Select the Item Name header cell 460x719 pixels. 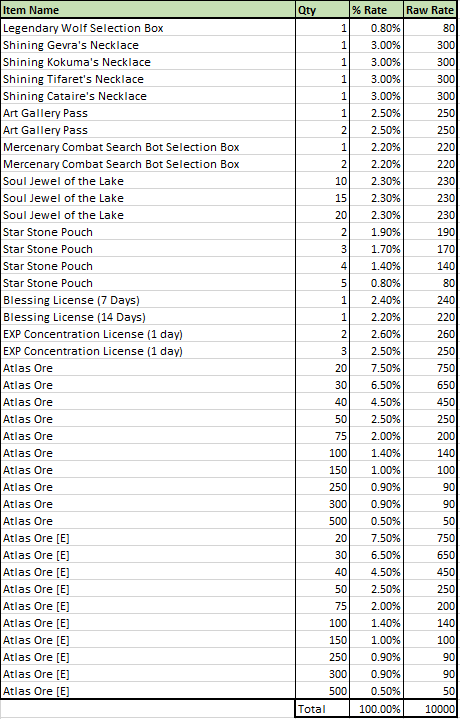(148, 10)
